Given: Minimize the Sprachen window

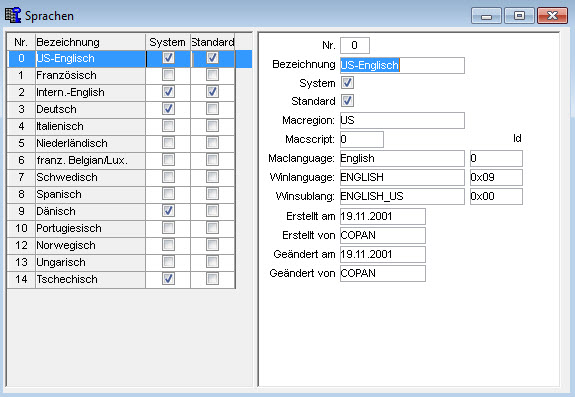Looking at the screenshot, I should (486, 16).
